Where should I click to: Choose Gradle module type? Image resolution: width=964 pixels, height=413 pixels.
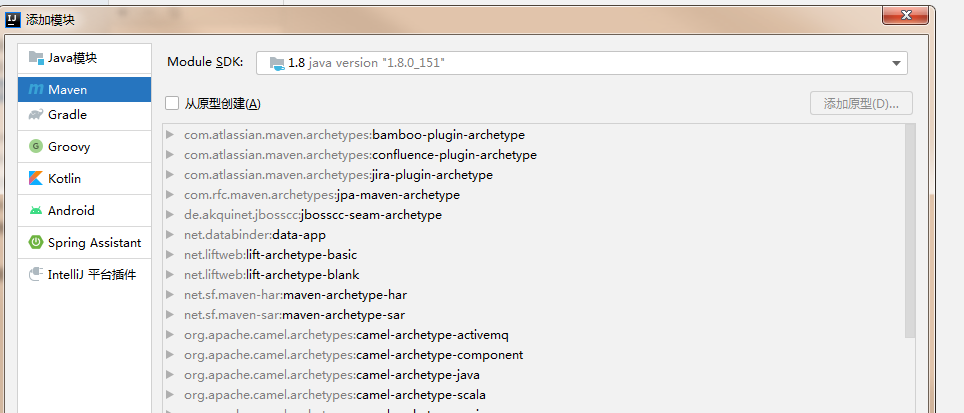pos(85,115)
